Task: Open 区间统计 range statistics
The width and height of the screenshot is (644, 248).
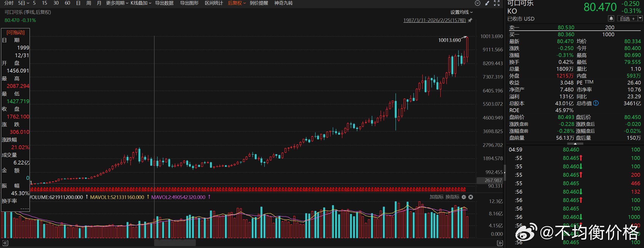Action: [x=214, y=3]
